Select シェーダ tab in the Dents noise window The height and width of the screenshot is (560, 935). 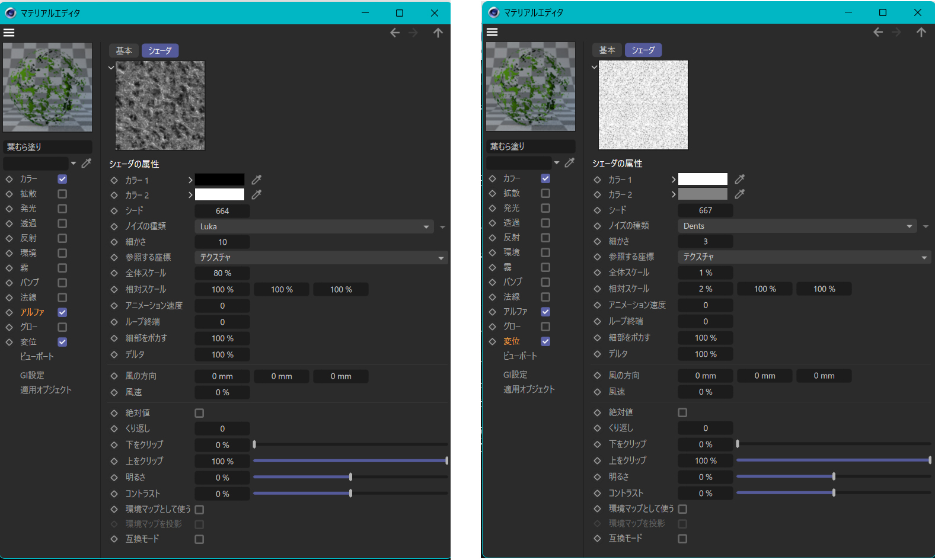pos(643,50)
